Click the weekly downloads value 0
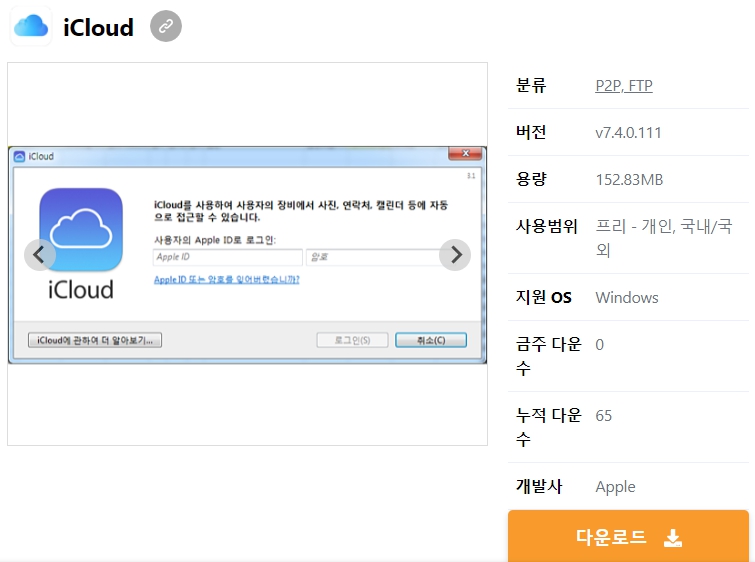Image resolution: width=755 pixels, height=562 pixels. click(x=599, y=345)
